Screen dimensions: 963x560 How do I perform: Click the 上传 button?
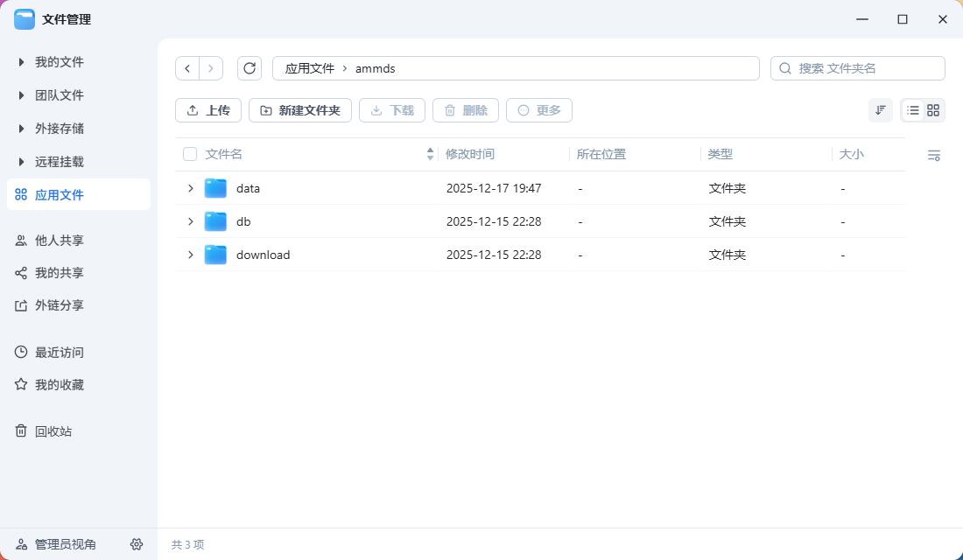point(207,109)
